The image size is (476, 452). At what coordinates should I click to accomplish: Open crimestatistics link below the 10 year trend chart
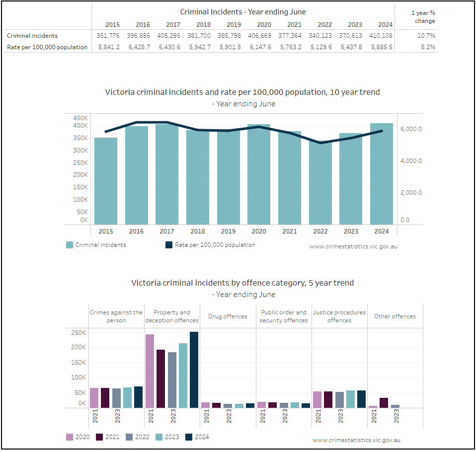click(x=353, y=246)
